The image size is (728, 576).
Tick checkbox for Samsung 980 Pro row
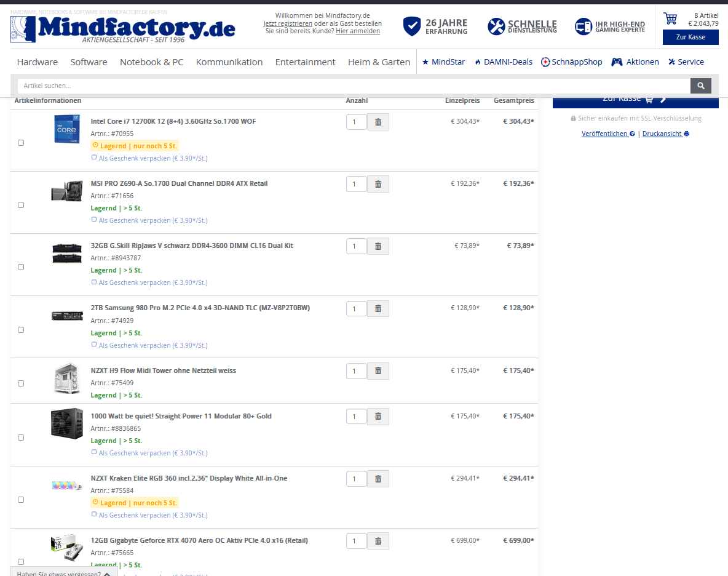tap(21, 330)
